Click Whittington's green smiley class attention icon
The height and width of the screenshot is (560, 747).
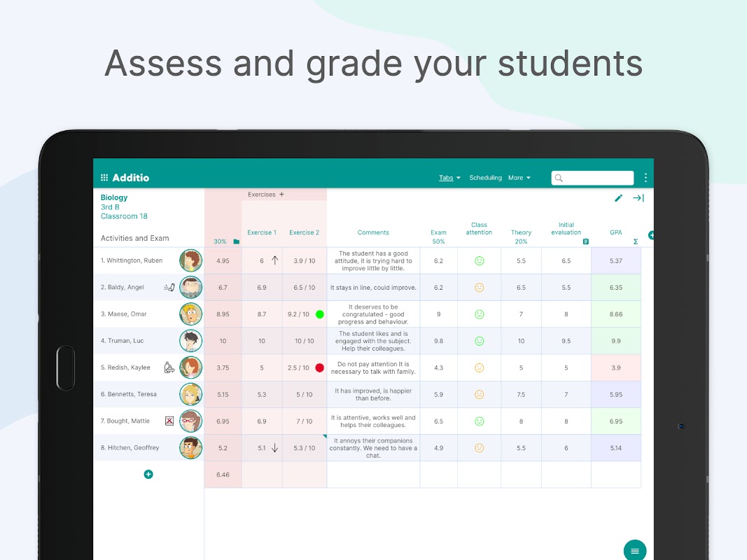(480, 260)
